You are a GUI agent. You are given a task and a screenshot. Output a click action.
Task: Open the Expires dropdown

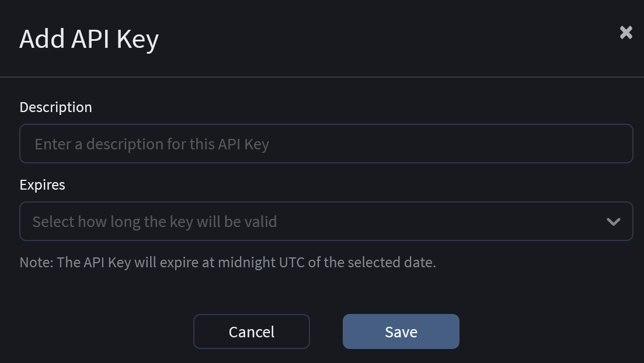pos(326,222)
